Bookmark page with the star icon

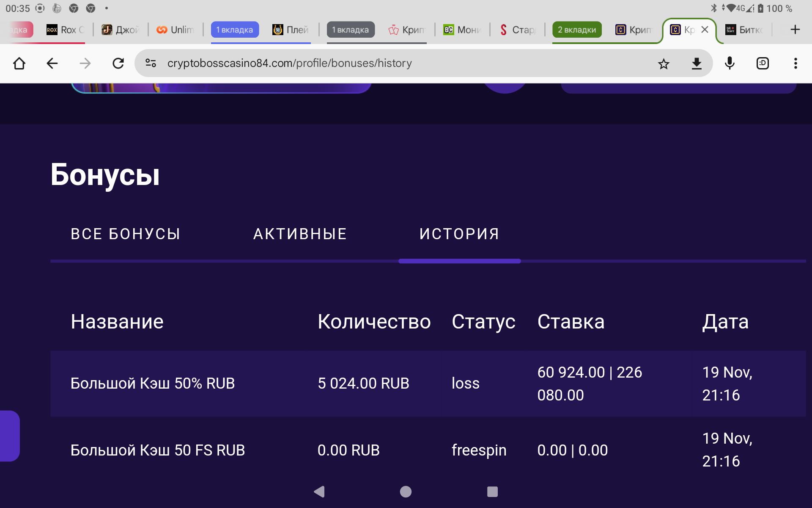click(664, 63)
